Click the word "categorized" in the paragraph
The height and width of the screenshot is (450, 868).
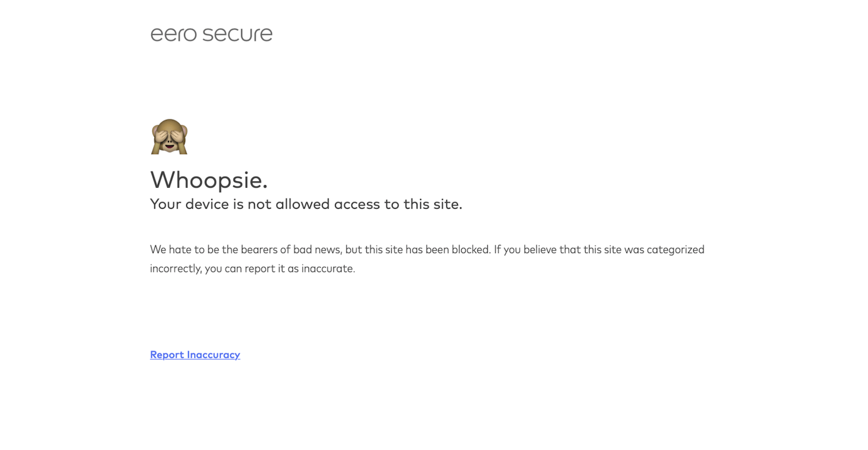tap(675, 250)
